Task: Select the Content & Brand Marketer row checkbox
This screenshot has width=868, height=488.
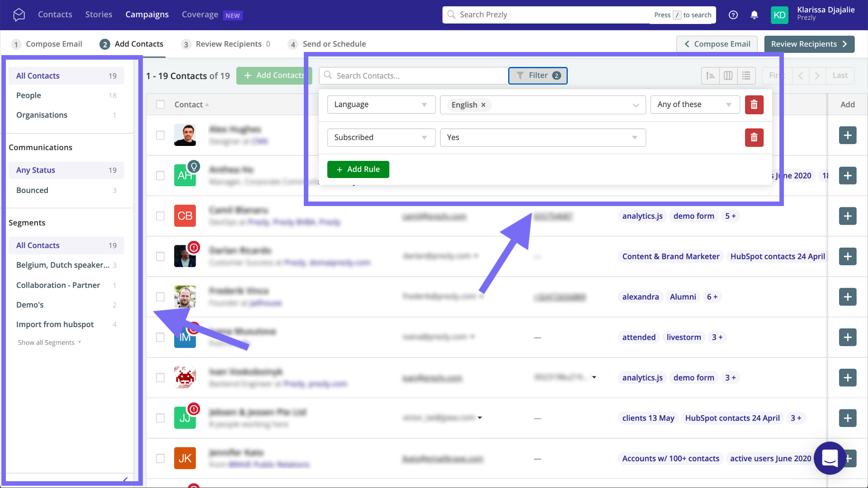Action: 160,256
